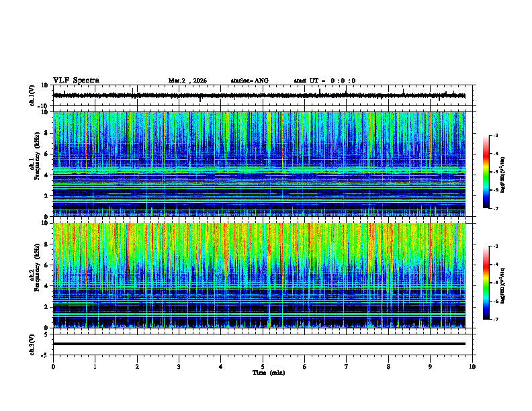
Task: Click the "10" tick on the time axis
Action: tap(472, 367)
